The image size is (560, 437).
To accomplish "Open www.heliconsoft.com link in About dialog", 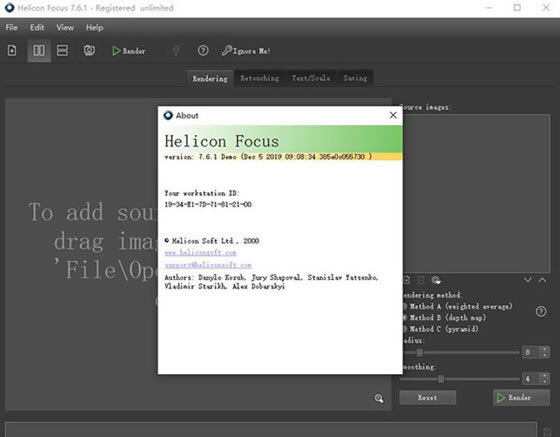I will pos(200,252).
